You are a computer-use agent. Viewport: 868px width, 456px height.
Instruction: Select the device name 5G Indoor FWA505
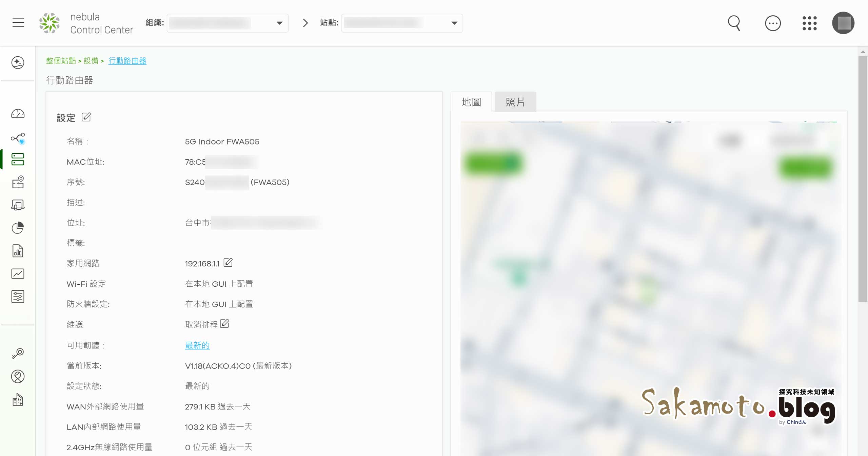[222, 141]
